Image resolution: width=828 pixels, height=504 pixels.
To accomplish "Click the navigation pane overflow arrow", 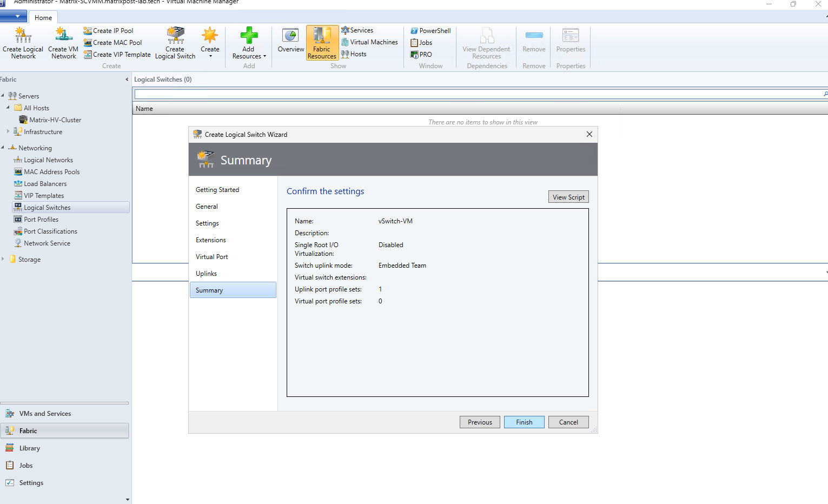I will click(x=128, y=500).
